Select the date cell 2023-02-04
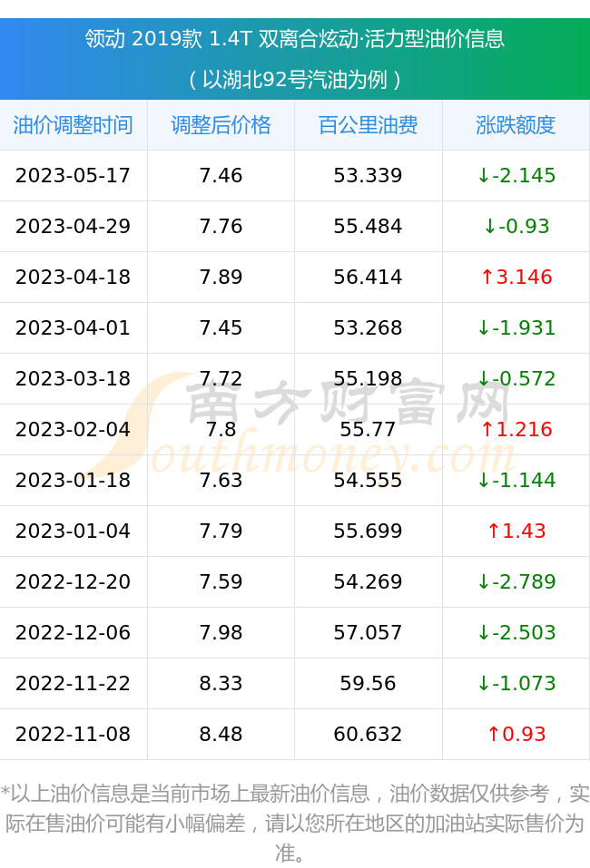The width and height of the screenshot is (590, 868). click(x=74, y=430)
